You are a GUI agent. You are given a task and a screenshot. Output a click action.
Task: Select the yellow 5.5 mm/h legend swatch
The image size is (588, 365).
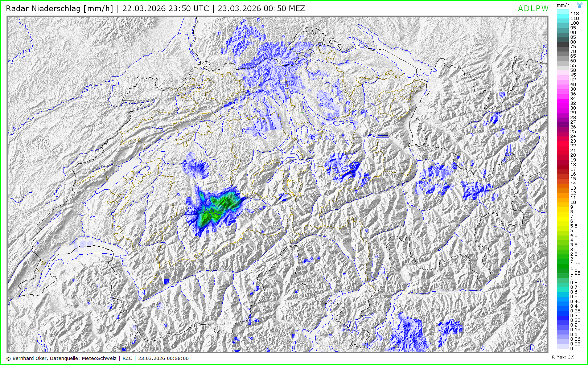[563, 226]
